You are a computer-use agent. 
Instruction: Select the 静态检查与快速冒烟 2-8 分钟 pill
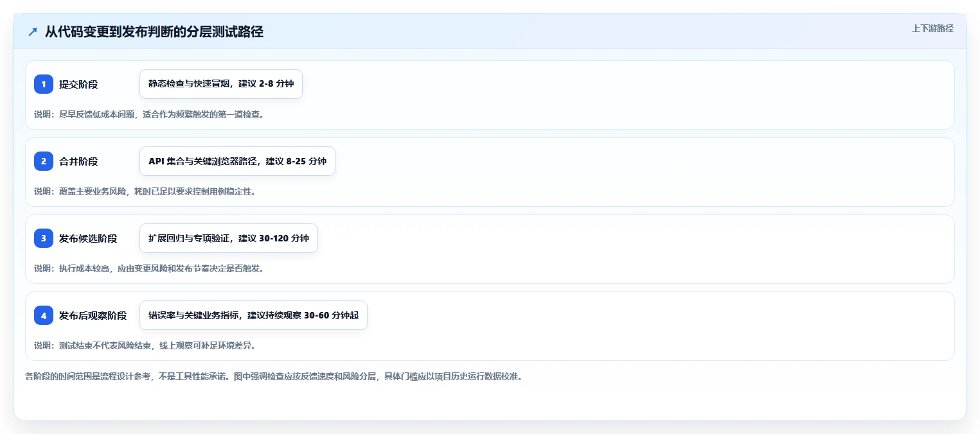(x=221, y=84)
